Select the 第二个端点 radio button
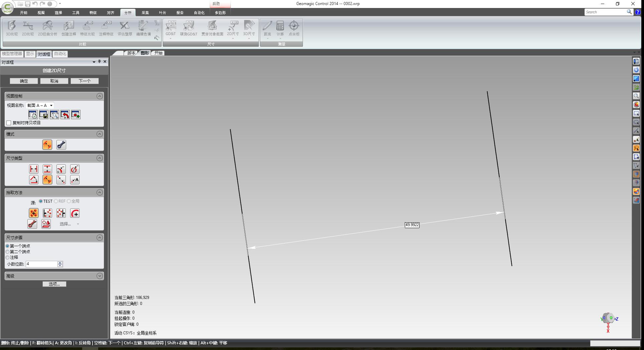Image resolution: width=644 pixels, height=350 pixels. coord(8,252)
